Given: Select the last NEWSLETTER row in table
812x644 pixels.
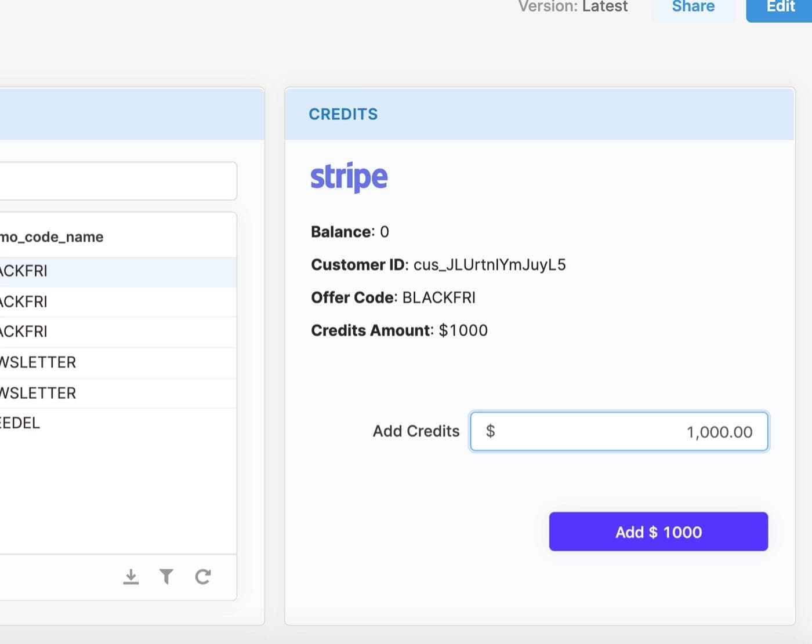Looking at the screenshot, I should pos(116,393).
